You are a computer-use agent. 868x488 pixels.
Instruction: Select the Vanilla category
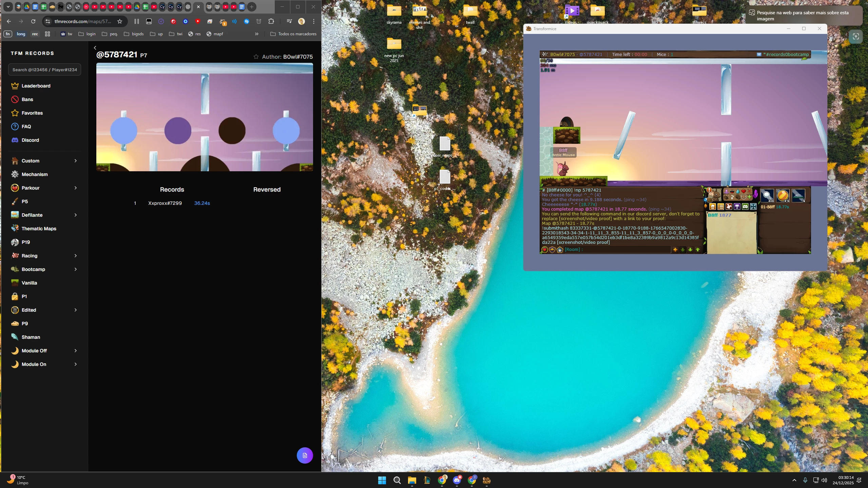[x=44, y=283]
